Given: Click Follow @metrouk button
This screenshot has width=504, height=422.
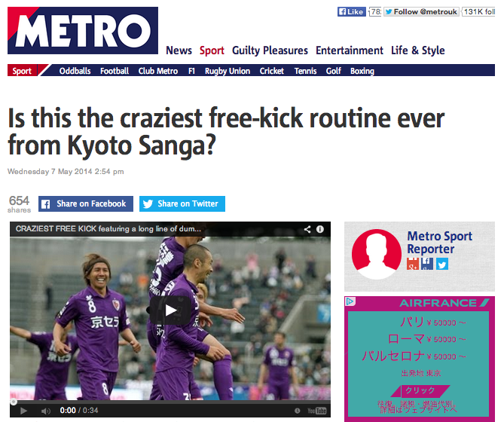Looking at the screenshot, I should (x=421, y=12).
